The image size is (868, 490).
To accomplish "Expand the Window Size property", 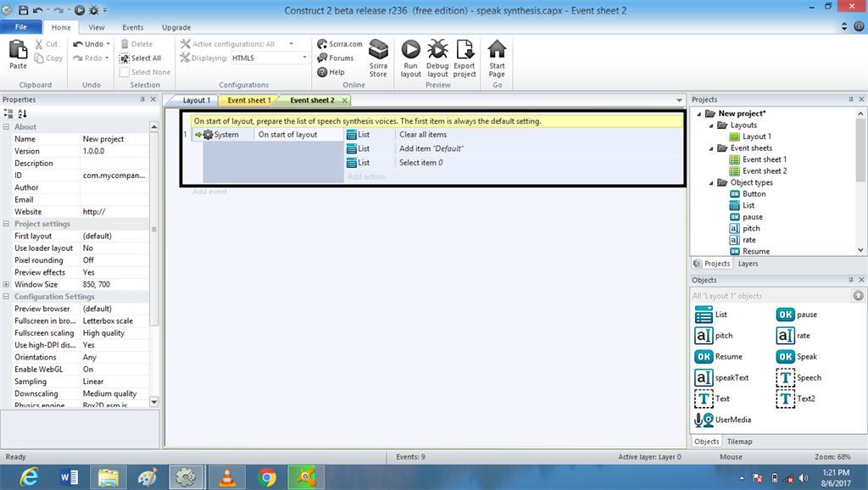I will (6, 284).
